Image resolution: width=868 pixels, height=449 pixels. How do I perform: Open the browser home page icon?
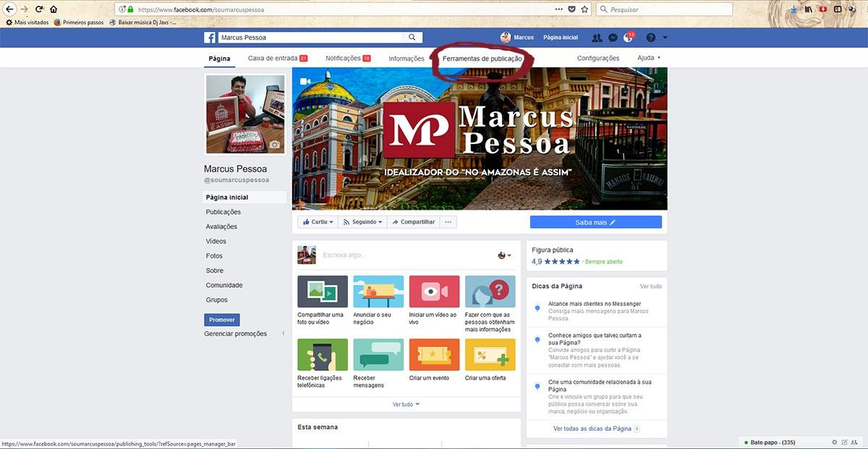pyautogui.click(x=54, y=9)
